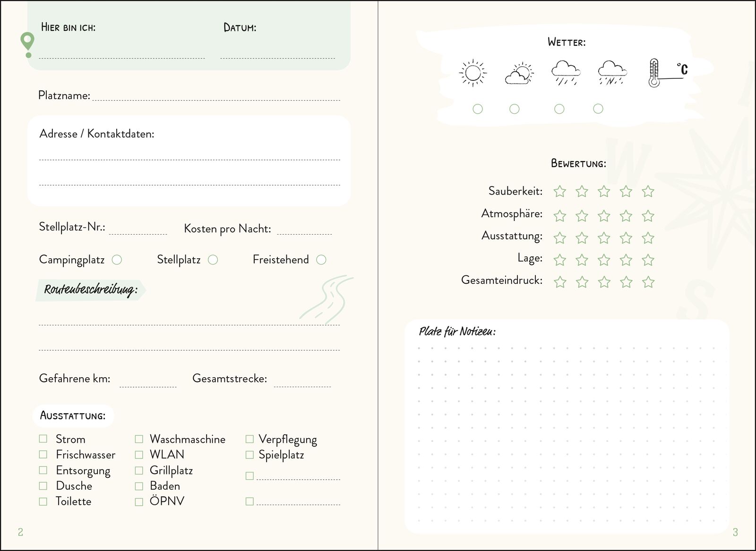The image size is (756, 551).
Task: Click the thunderstorm cloud weather icon
Action: coord(612,73)
